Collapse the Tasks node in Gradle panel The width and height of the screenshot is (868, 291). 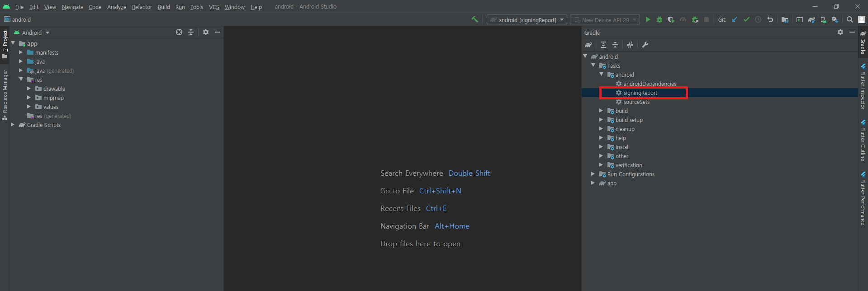pos(593,66)
